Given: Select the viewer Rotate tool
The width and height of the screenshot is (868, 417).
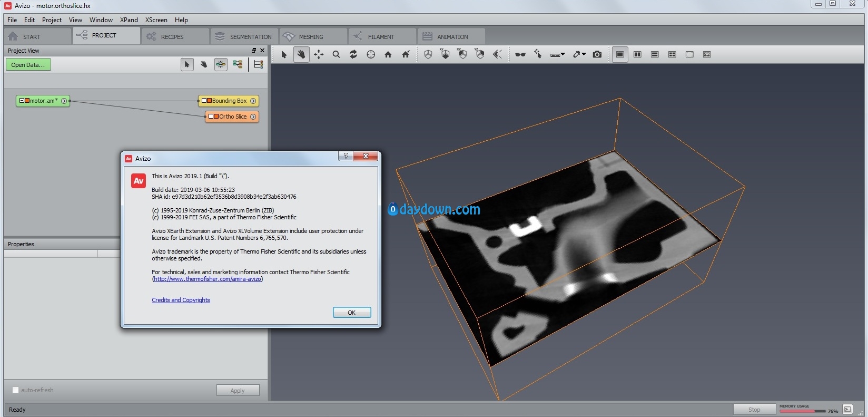Looking at the screenshot, I should click(x=353, y=54).
